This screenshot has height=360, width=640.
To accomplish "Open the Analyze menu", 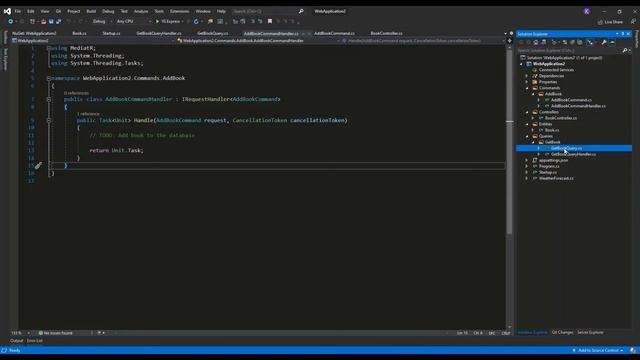I will pyautogui.click(x=141, y=11).
